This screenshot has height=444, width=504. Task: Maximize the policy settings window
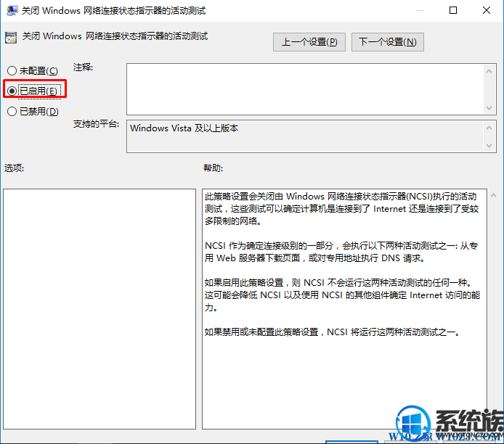pos(453,10)
